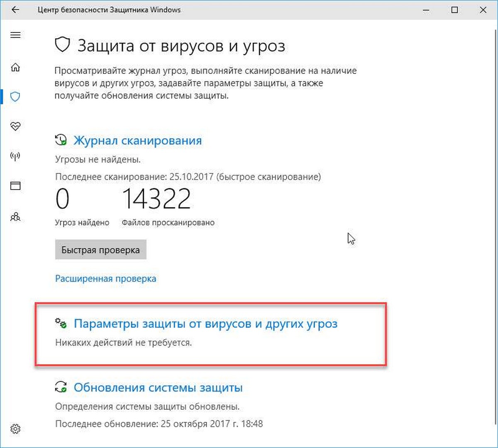Image resolution: width=498 pixels, height=448 pixels.
Task: Select the shield virus protection sidebar icon
Action: [x=15, y=97]
